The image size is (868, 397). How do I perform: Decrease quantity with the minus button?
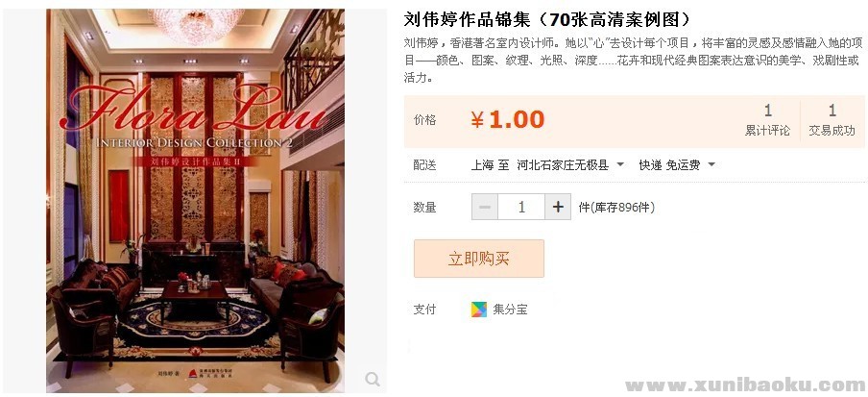(x=485, y=207)
